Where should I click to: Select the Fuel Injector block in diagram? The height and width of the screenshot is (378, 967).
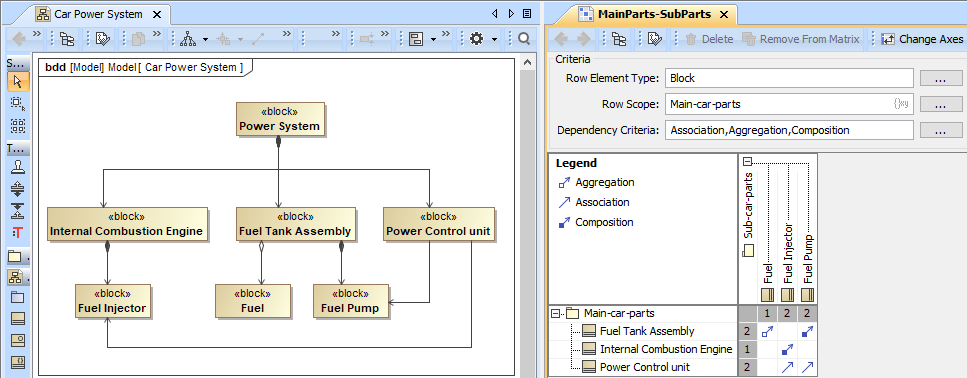pyautogui.click(x=112, y=301)
